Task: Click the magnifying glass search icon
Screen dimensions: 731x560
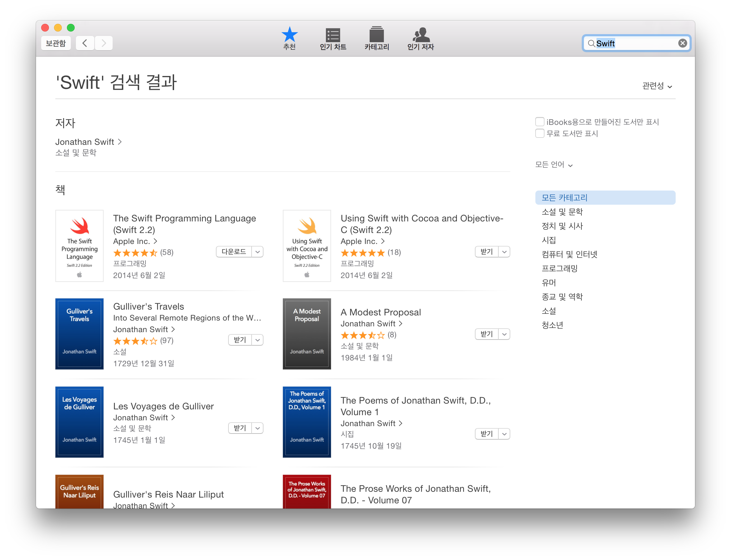Action: (591, 43)
